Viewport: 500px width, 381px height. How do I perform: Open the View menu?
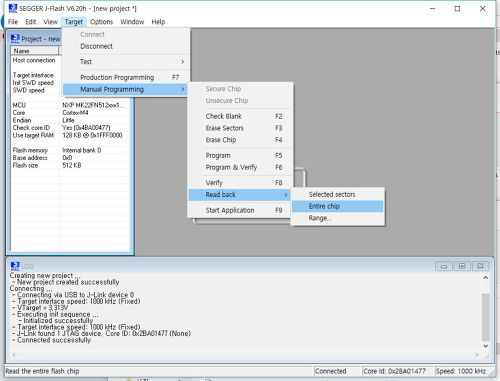click(50, 22)
